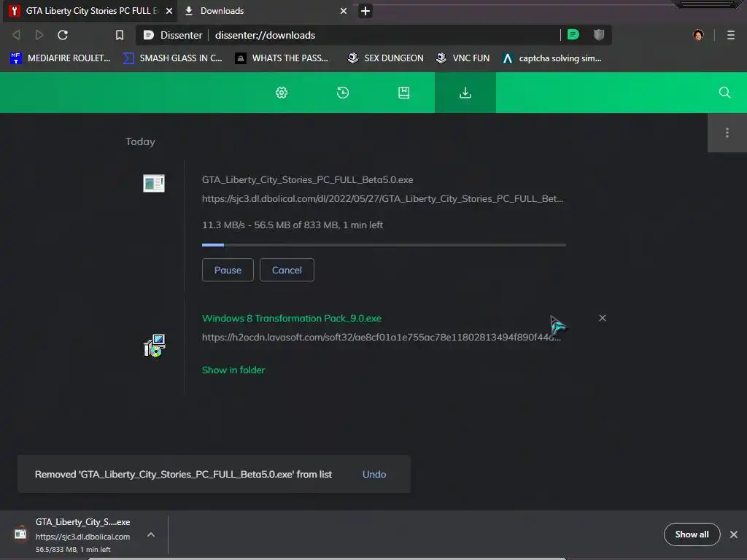This screenshot has width=747, height=560.
Task: Click the GTA download progress bar
Action: 384,245
